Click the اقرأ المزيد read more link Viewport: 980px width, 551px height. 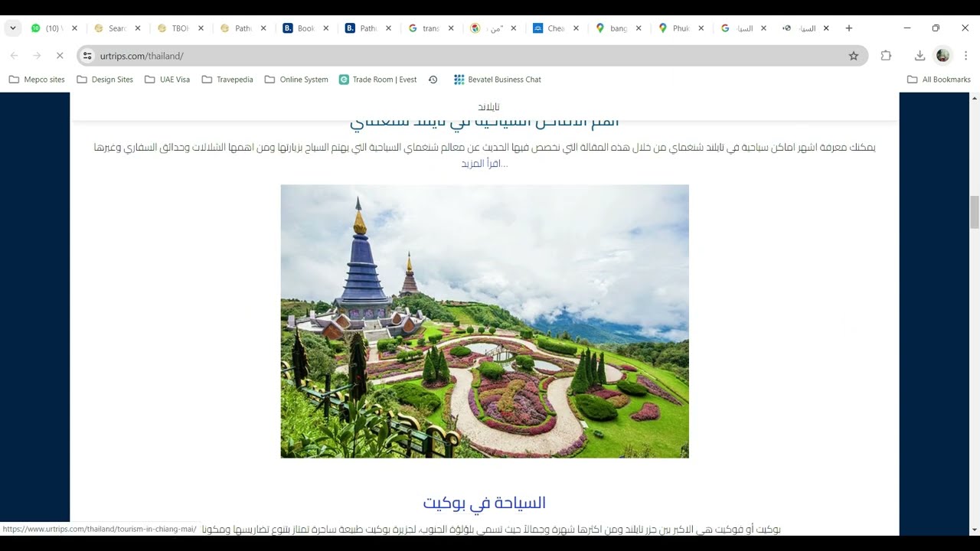pyautogui.click(x=484, y=164)
